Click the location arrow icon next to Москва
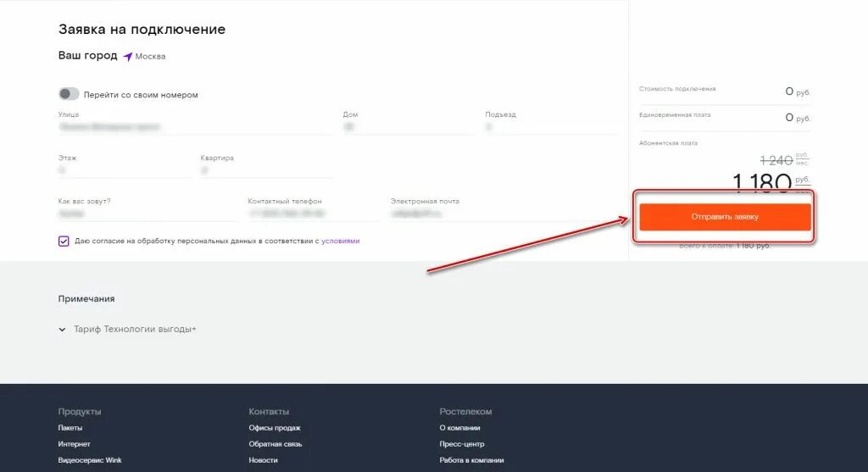Image resolution: width=868 pixels, height=472 pixels. tap(128, 57)
